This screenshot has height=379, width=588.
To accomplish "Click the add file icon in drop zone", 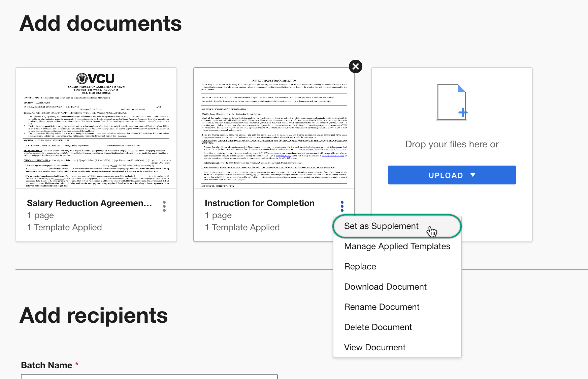I will [x=452, y=102].
